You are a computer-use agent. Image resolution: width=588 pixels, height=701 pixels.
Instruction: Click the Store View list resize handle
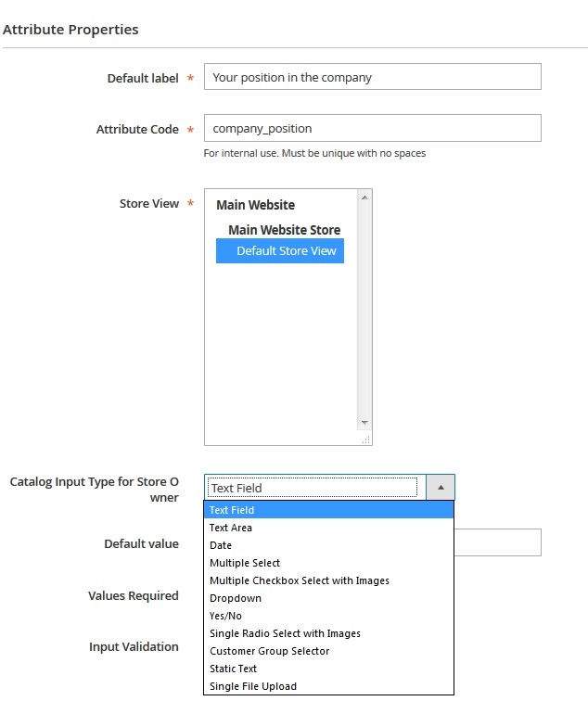point(365,440)
